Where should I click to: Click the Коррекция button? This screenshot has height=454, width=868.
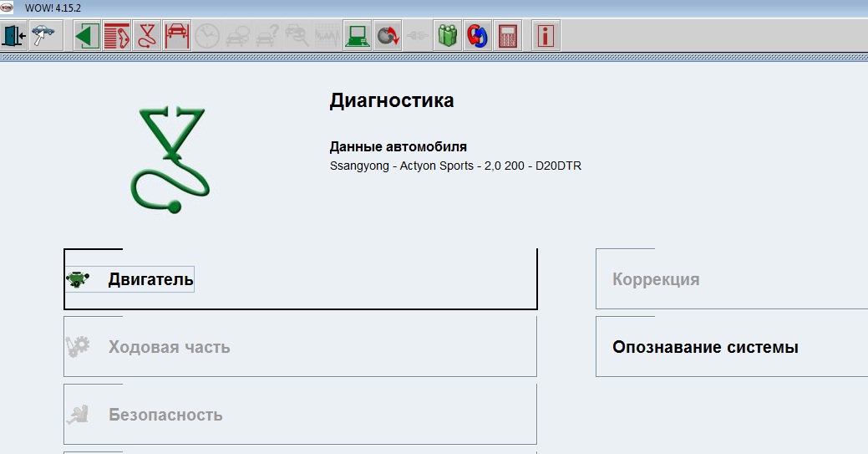[732, 278]
